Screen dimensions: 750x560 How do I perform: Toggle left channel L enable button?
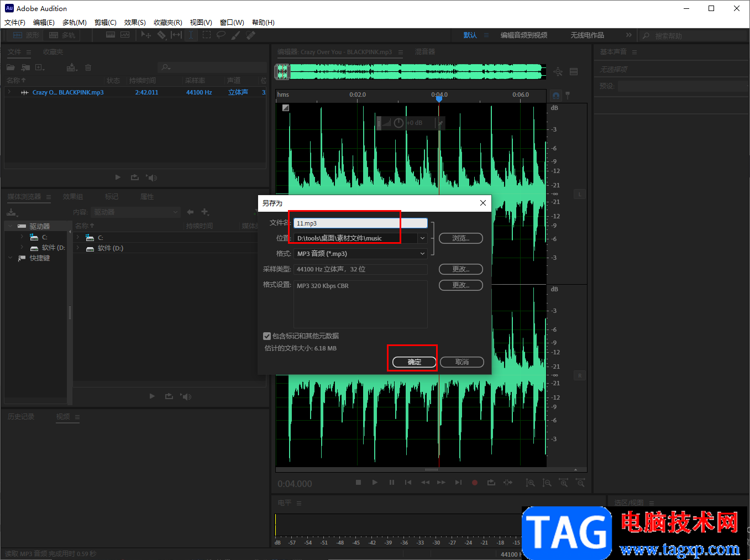point(580,195)
